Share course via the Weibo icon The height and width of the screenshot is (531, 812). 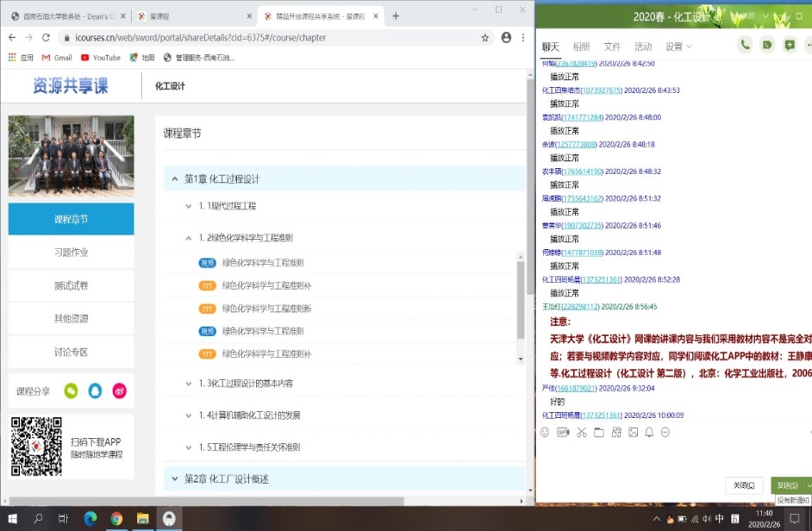(119, 391)
